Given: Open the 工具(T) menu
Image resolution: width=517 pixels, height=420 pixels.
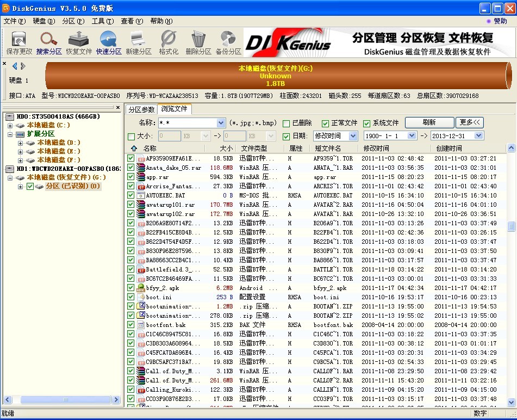Looking at the screenshot, I should click(x=103, y=21).
